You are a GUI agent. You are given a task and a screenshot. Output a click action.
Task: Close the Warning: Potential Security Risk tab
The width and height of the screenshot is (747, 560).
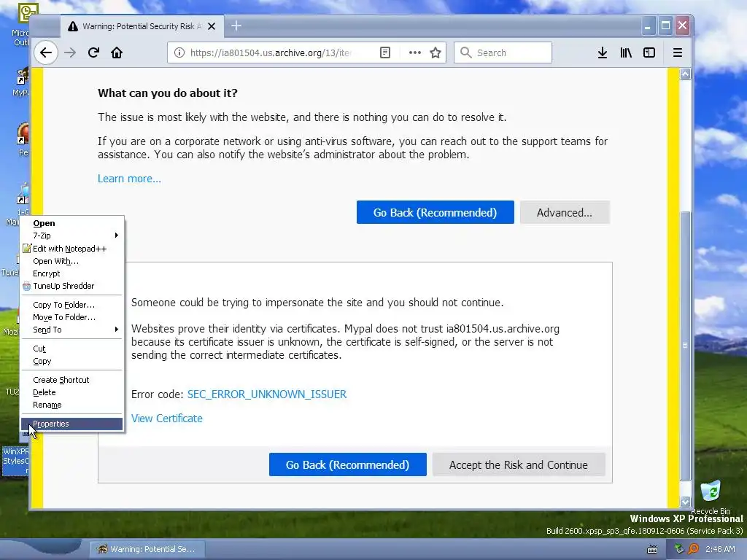point(212,26)
